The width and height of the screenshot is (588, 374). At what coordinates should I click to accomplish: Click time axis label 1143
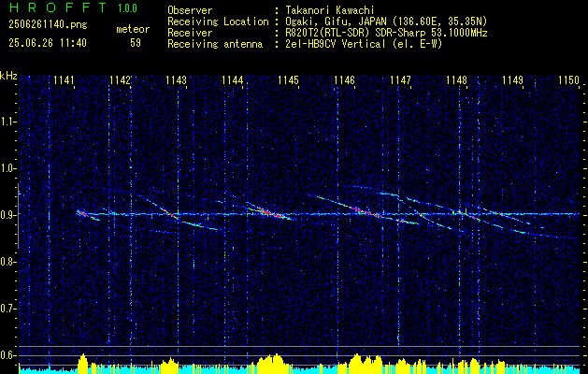coord(176,79)
